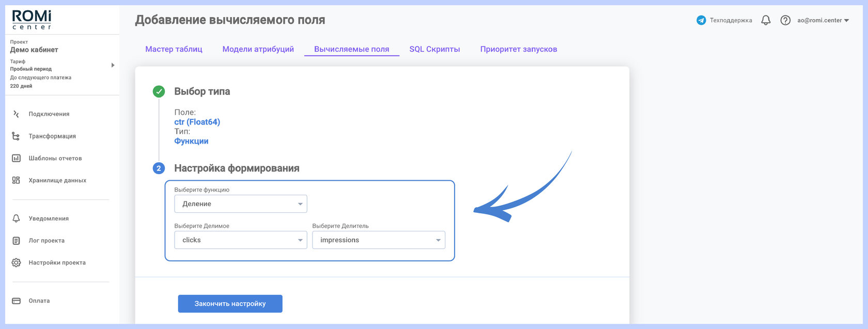Open Трансформация in the sidebar

[x=52, y=136]
